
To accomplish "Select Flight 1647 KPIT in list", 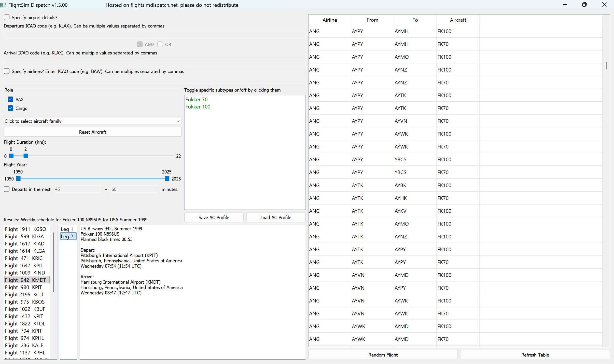I will click(24, 266).
